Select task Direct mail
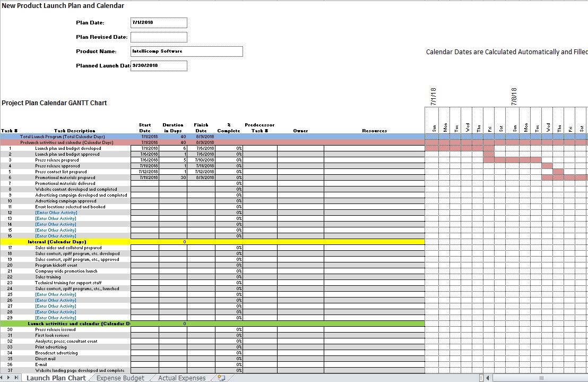Screen dimensions: 588x382 [46, 359]
